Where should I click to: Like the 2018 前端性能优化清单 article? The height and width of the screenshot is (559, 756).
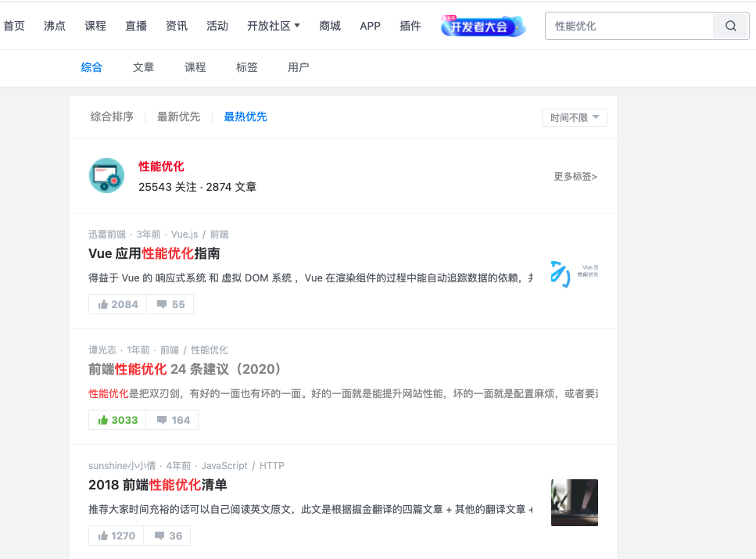tap(116, 536)
